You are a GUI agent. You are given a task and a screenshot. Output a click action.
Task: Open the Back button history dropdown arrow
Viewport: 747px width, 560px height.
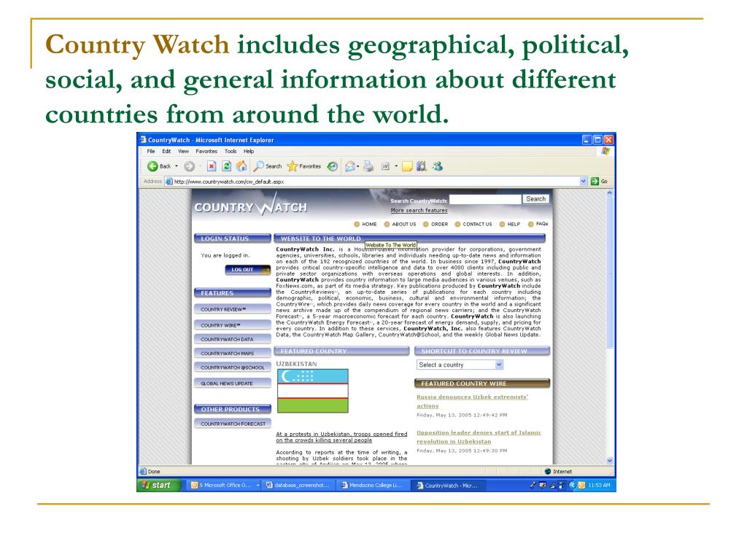[177, 166]
